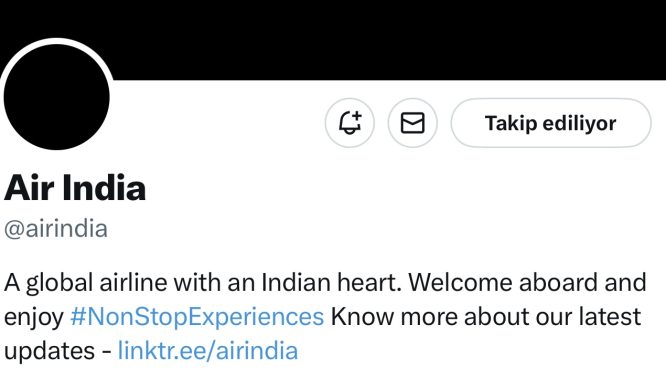This screenshot has width=666, height=388.
Task: Click the word 'updates' before the link
Action: point(49,352)
